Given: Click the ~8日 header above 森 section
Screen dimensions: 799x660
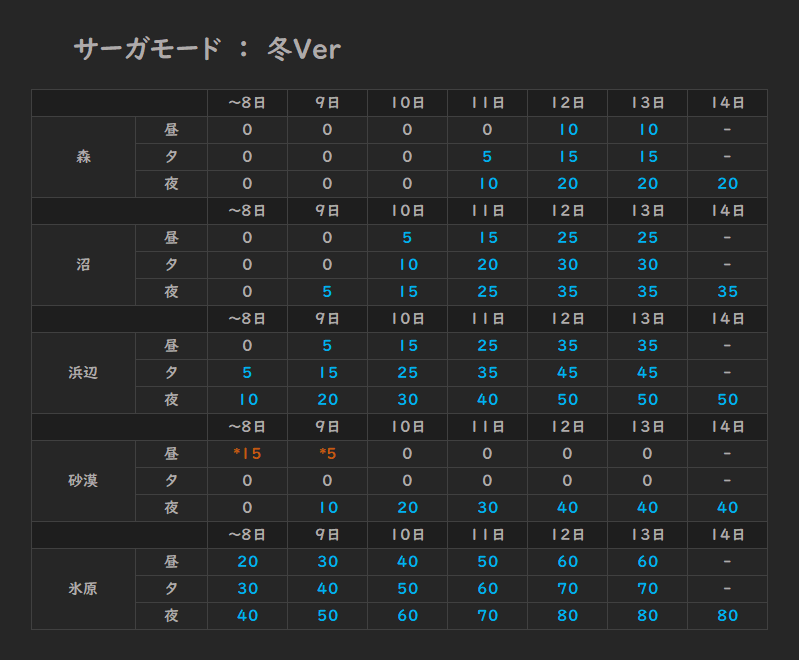Looking at the screenshot, I should 247,103.
